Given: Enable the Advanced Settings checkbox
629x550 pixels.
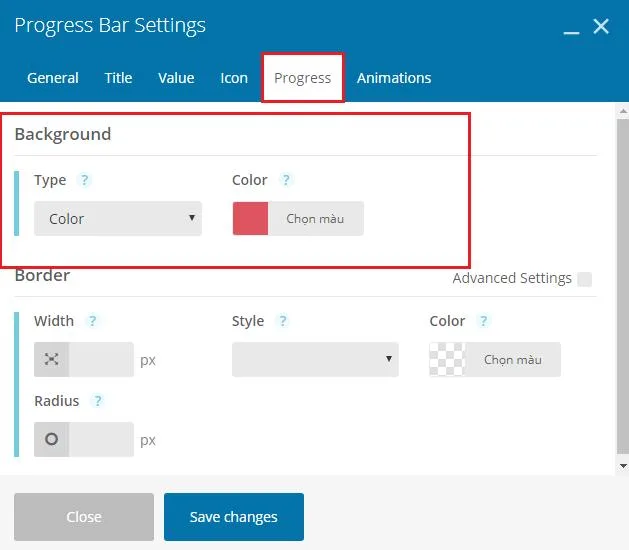Looking at the screenshot, I should [x=584, y=279].
